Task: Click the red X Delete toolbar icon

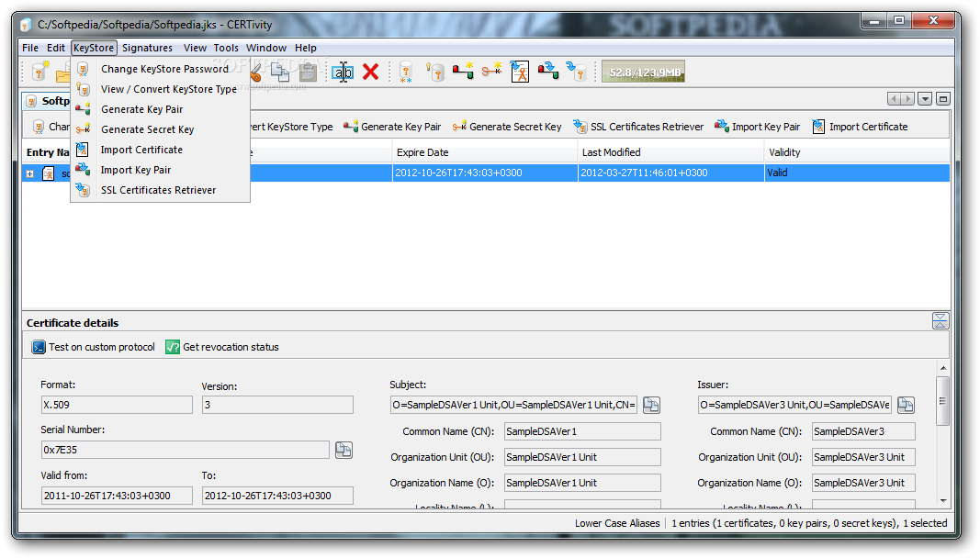Action: pos(371,72)
